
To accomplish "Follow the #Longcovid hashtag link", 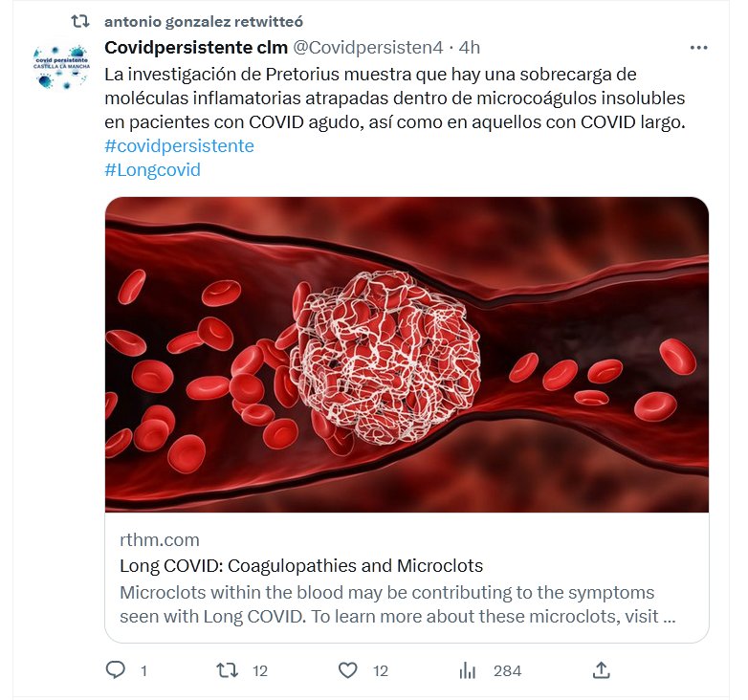I will 152,170.
